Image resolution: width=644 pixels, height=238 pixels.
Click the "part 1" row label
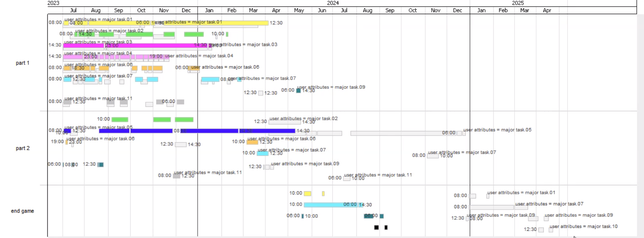click(23, 63)
